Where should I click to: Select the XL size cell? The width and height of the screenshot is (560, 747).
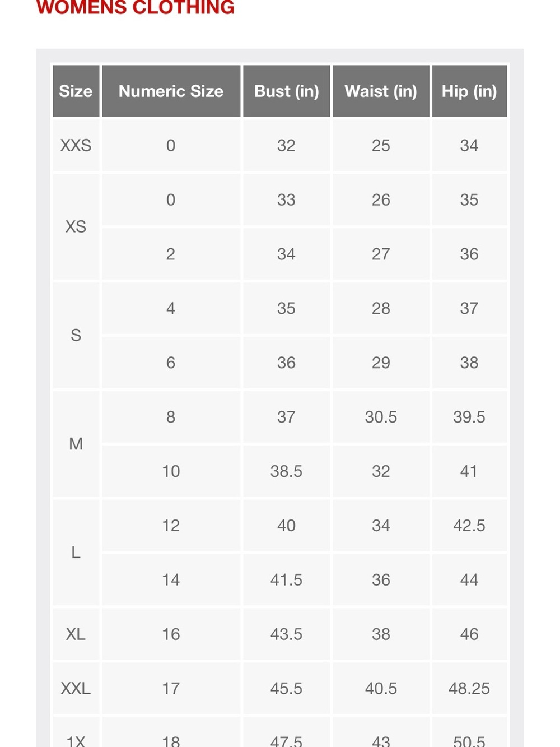pos(76,634)
